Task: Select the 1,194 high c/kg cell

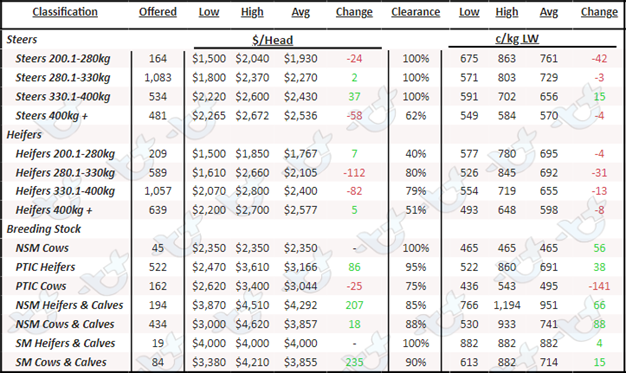Action: click(507, 306)
